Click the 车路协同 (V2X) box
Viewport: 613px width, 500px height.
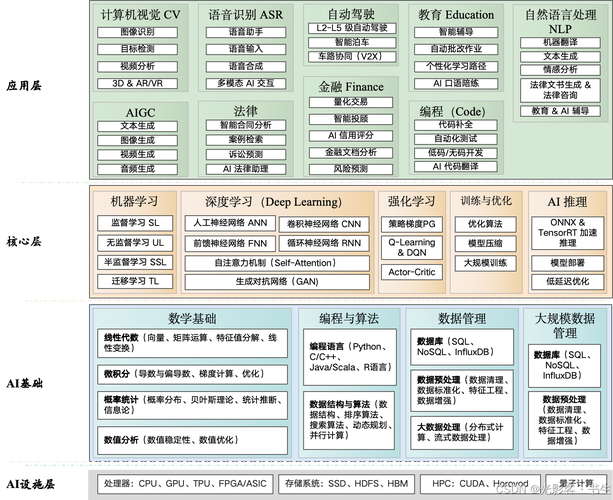352,57
